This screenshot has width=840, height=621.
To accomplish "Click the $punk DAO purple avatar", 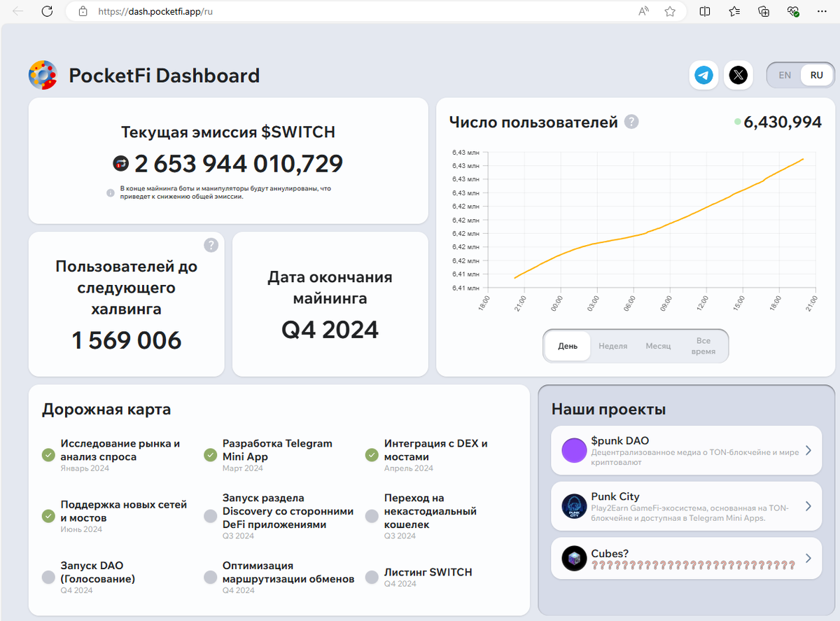I will coord(574,450).
